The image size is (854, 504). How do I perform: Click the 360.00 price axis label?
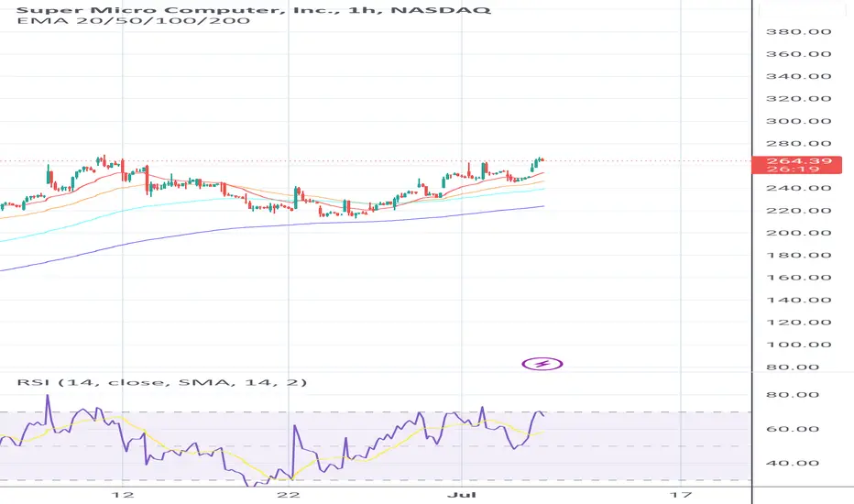point(798,54)
